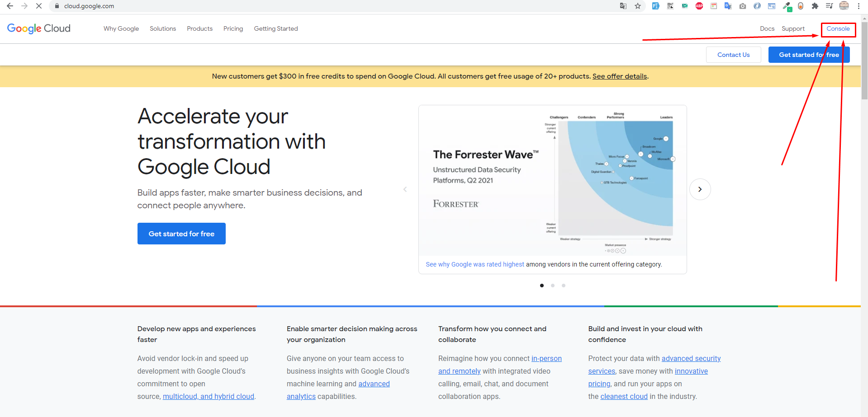Open Chrome's three-dot menu
Screen dimensions: 868x417
pyautogui.click(x=859, y=6)
